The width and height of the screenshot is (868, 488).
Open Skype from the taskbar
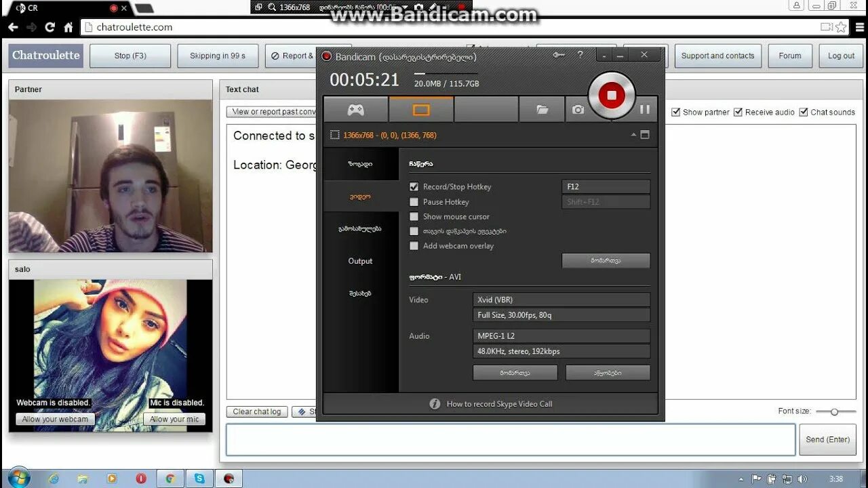[x=199, y=479]
